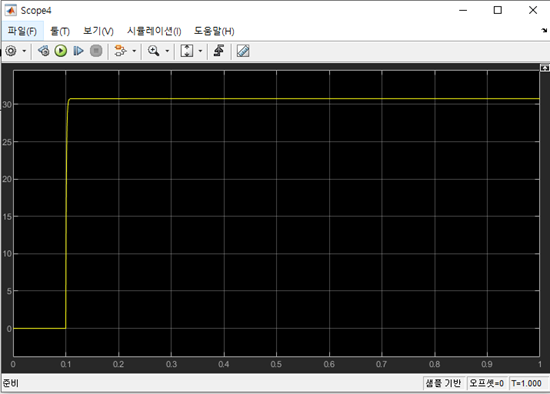The width and height of the screenshot is (550, 394).
Task: Click the maximize axes button at plot corner
Action: (x=544, y=68)
